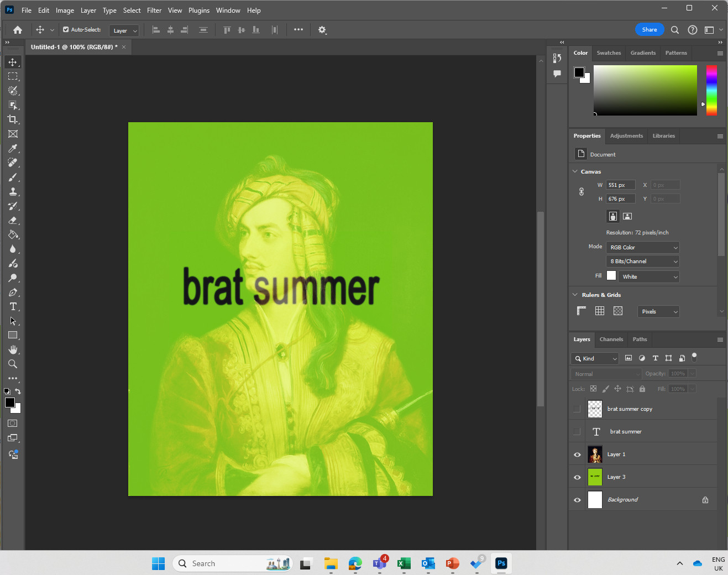
Task: Select the Move tool
Action: [x=13, y=62]
